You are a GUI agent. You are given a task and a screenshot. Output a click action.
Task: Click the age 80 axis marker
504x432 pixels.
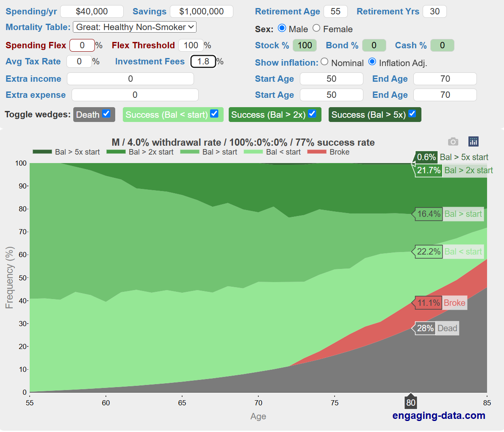point(411,402)
